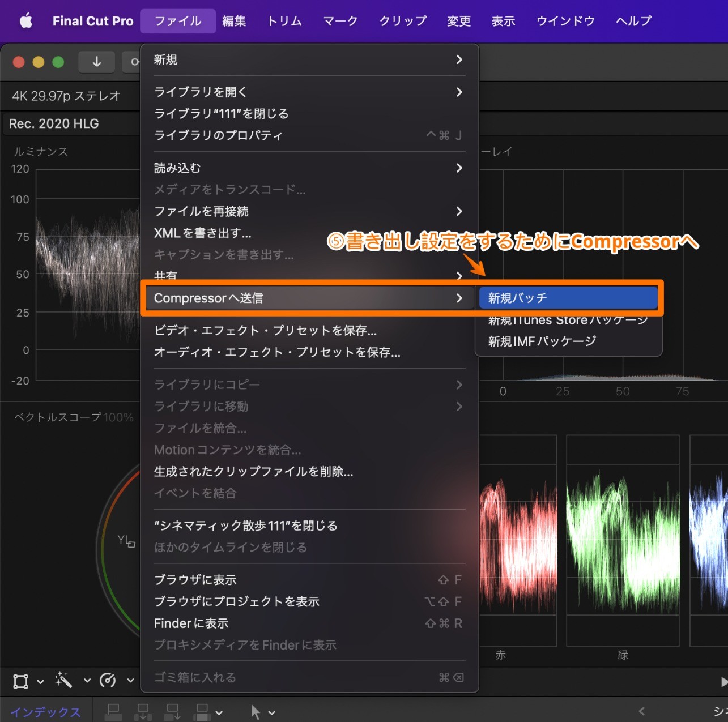
Task: Open the overwrite edit options chevron
Action: pyautogui.click(x=219, y=713)
